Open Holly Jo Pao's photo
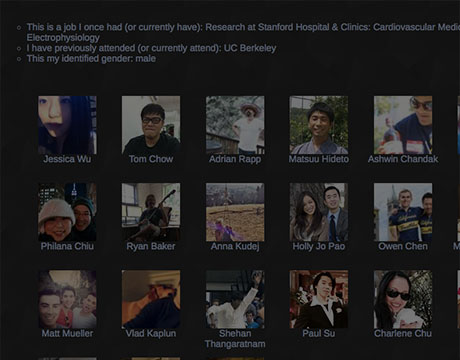460x360 pixels. click(319, 212)
